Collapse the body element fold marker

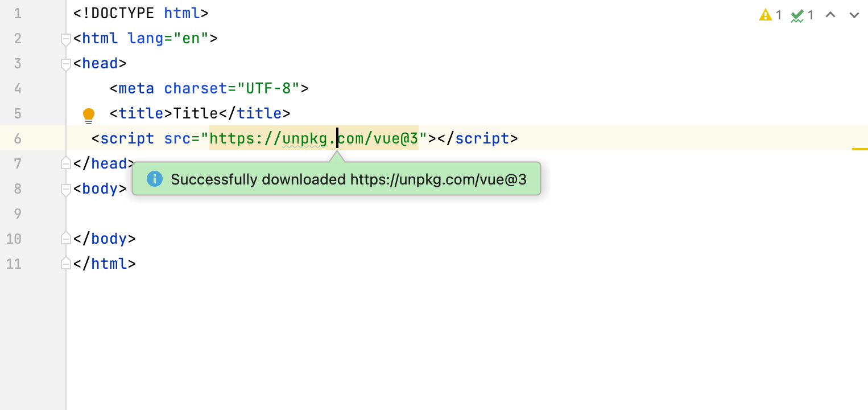65,188
